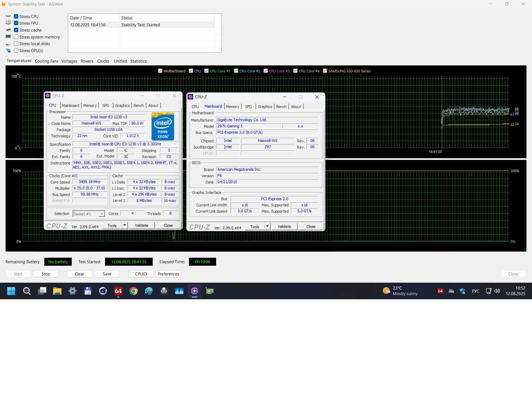Screen dimensions: 532x399
Task: Open File Explorer from taskbar
Action: point(57,291)
